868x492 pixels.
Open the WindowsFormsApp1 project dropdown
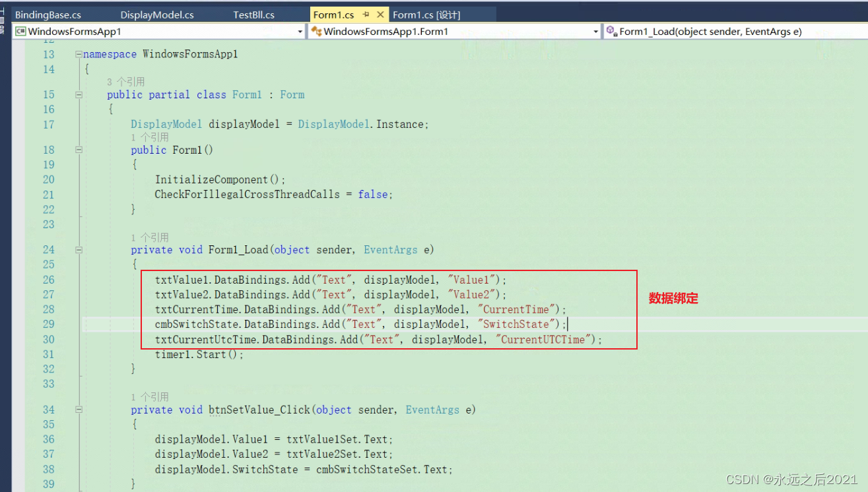click(x=300, y=31)
